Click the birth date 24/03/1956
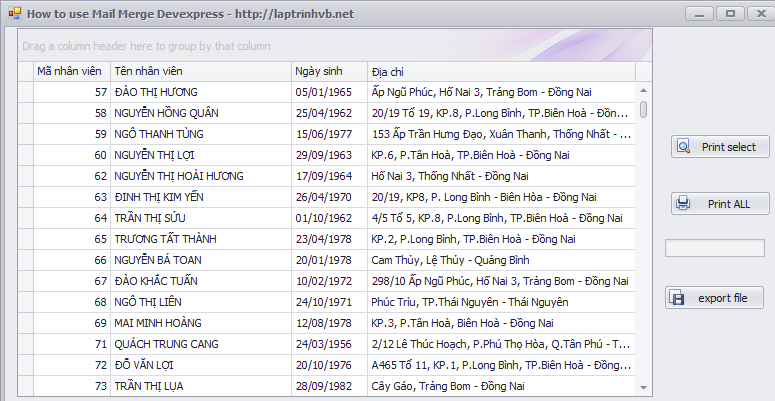Screen dimensions: 775x401 (x=330, y=344)
